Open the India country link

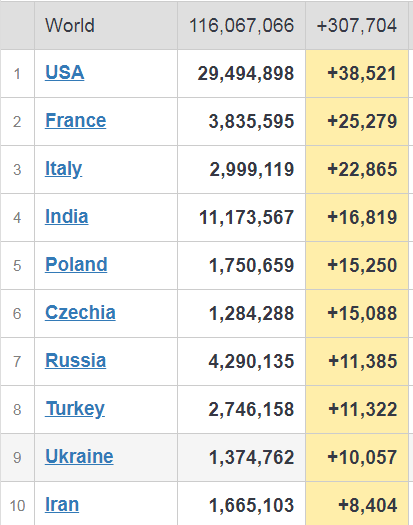[67, 217]
